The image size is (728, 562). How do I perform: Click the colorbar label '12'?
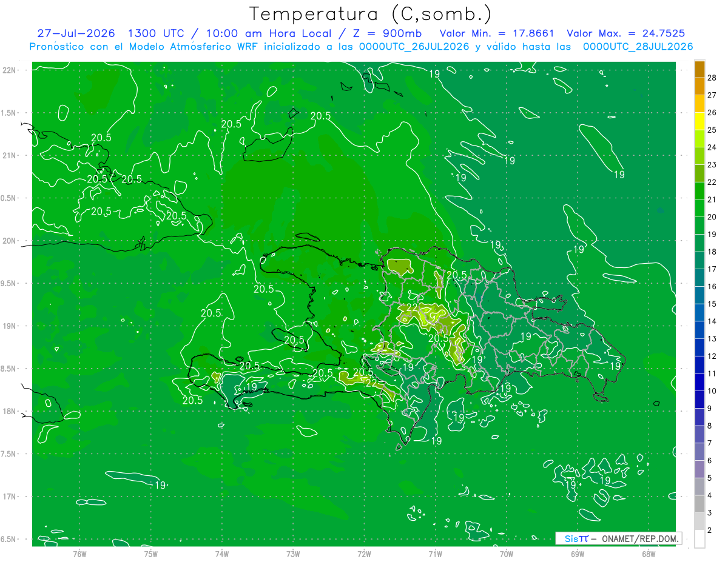(x=712, y=356)
